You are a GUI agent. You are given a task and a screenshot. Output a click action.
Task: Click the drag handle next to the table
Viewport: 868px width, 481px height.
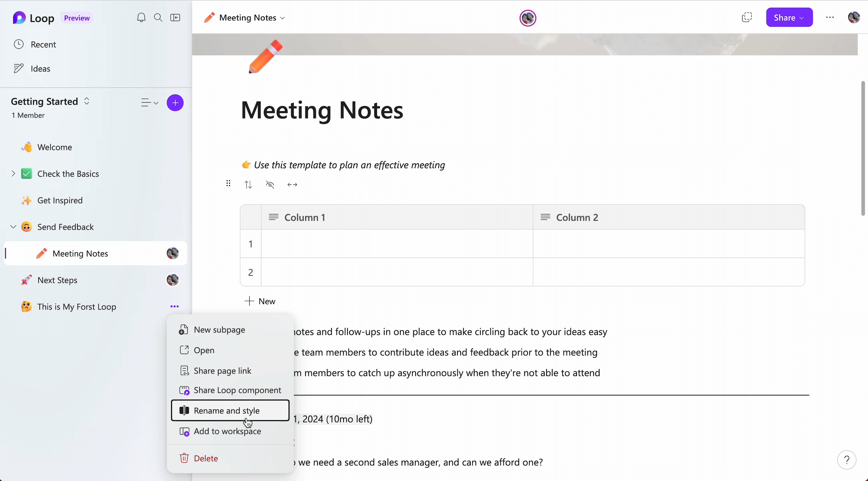pyautogui.click(x=228, y=183)
